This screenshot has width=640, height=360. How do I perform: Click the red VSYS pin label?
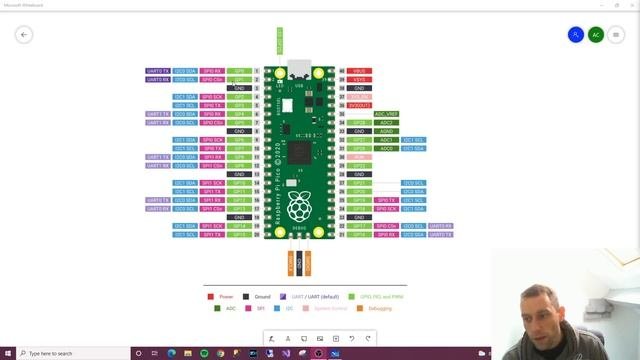pos(359,80)
